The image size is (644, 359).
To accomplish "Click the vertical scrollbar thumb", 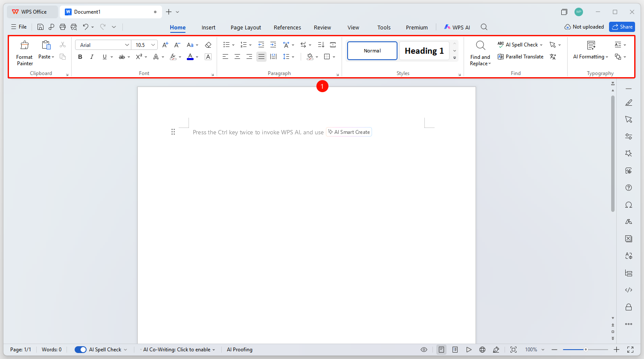I will (x=613, y=153).
